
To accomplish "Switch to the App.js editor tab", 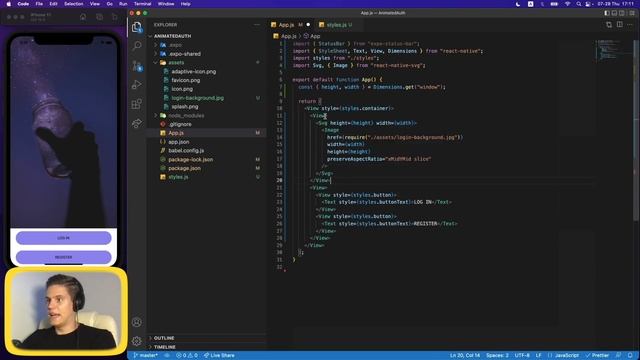I will click(291, 25).
